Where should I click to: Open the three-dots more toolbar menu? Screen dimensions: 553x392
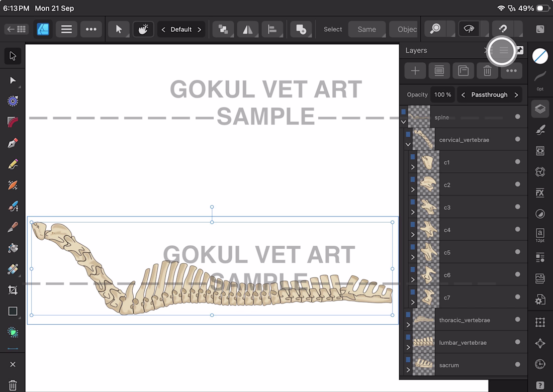(x=91, y=29)
